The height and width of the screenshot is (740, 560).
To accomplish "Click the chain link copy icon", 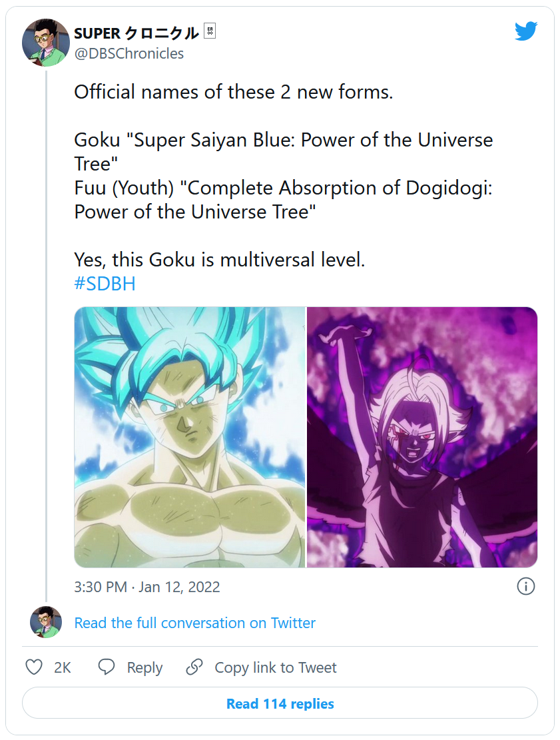I will tap(194, 667).
